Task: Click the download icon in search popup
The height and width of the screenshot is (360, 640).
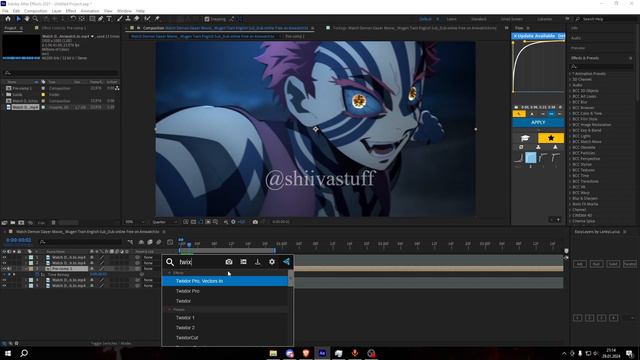Action: tap(258, 262)
